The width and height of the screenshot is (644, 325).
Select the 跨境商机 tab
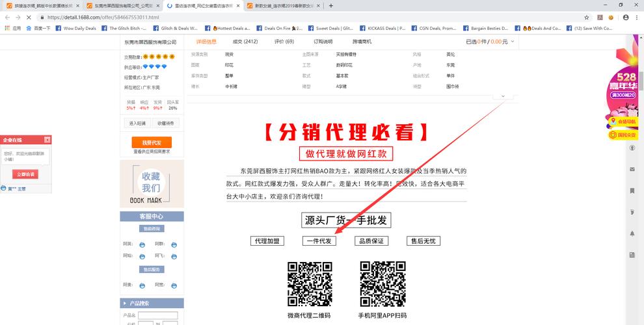click(362, 42)
